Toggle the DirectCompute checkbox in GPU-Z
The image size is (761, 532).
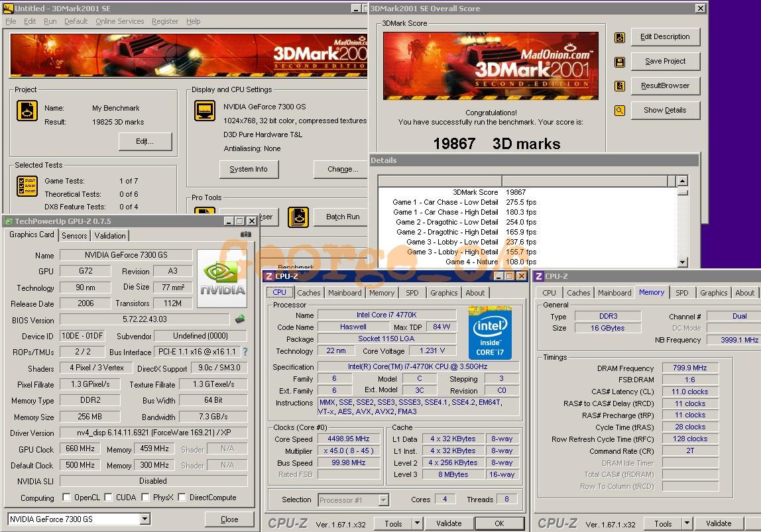tap(182, 497)
